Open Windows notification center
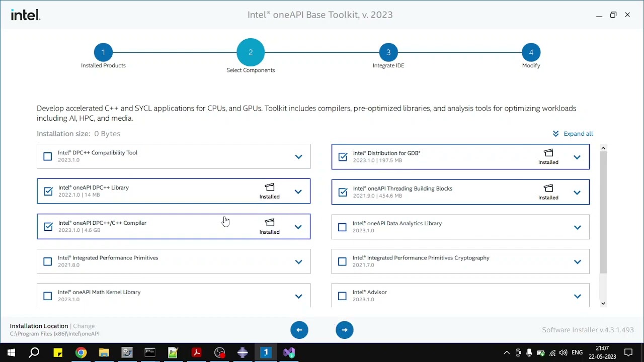Image resolution: width=644 pixels, height=362 pixels. tap(628, 352)
